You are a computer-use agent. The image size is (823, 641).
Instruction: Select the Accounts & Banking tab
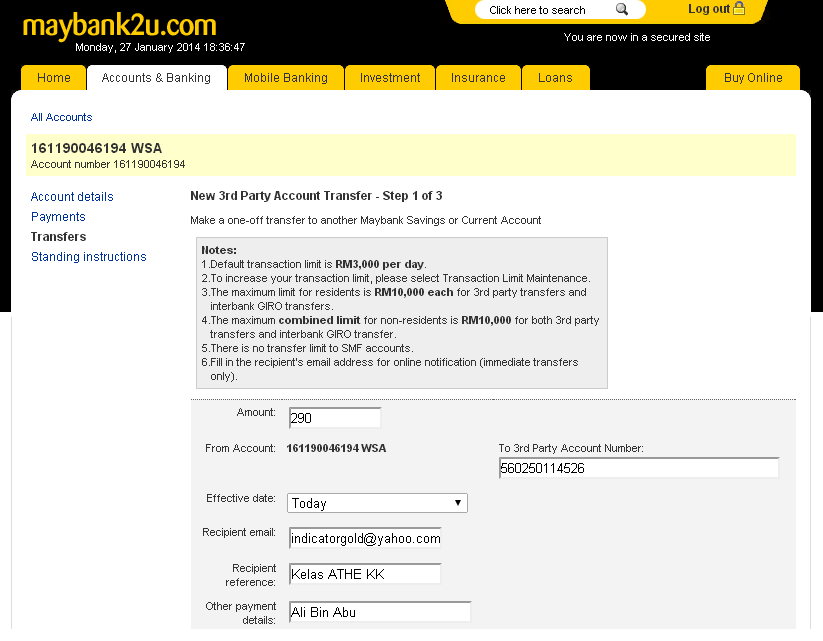[156, 78]
